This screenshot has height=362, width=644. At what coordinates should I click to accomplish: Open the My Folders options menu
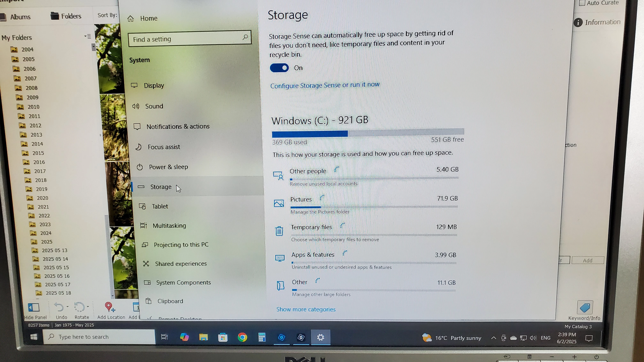[88, 37]
